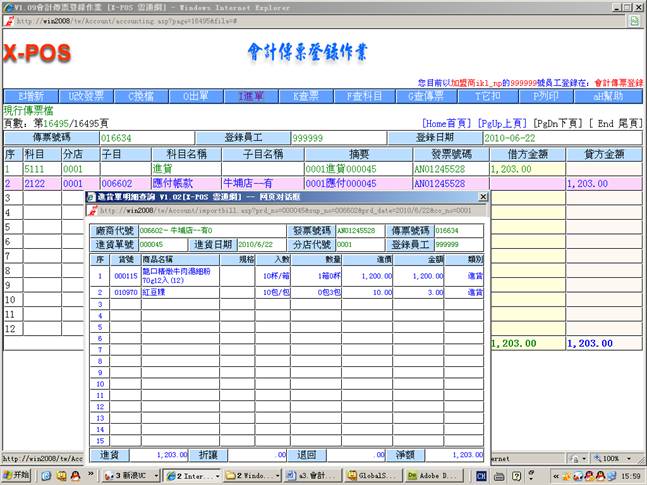Open F查科目 account lookup
The width and height of the screenshot is (647, 485).
pyautogui.click(x=363, y=96)
